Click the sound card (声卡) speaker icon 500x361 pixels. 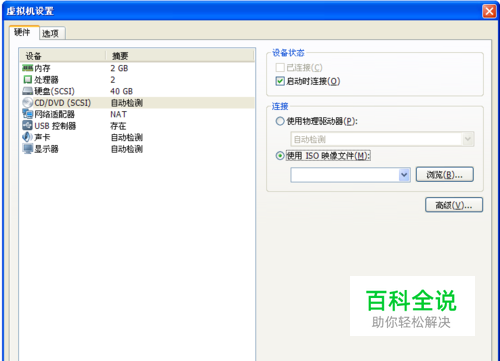[x=27, y=137]
